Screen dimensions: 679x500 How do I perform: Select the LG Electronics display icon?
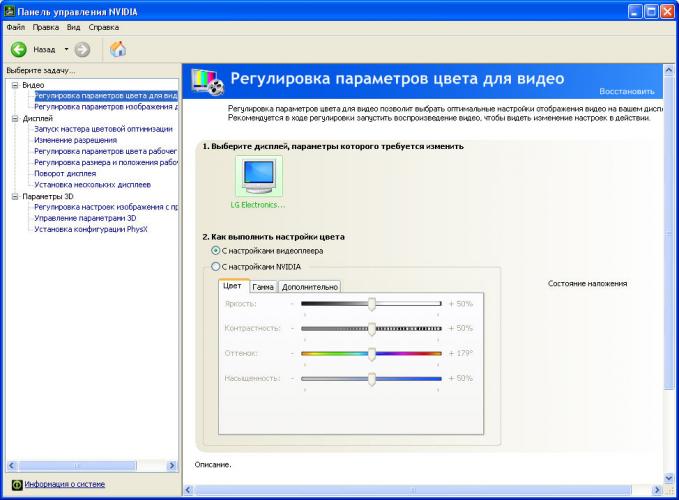(x=258, y=177)
